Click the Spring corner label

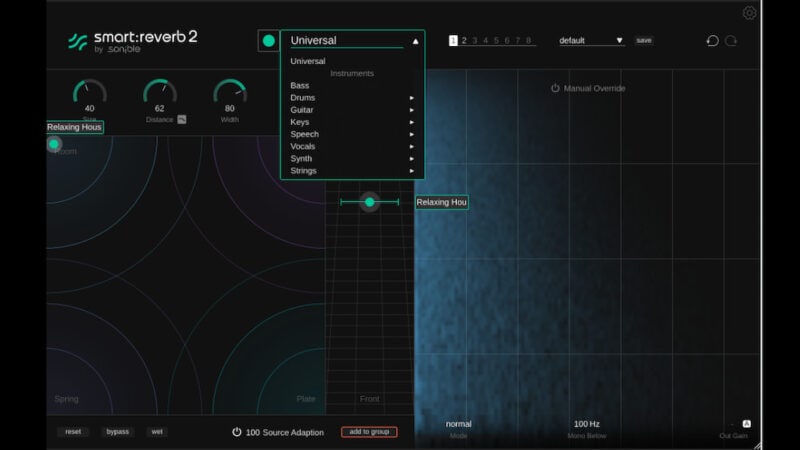[x=66, y=398]
